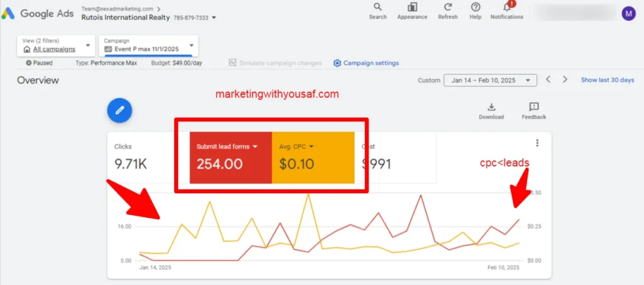This screenshot has width=644, height=285.
Task: Download the overview report
Action: point(491,111)
